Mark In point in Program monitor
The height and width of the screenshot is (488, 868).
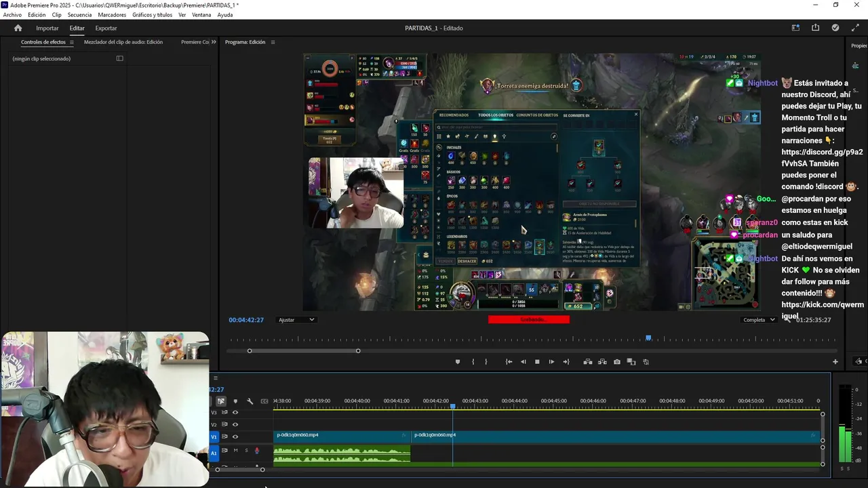tap(473, 362)
